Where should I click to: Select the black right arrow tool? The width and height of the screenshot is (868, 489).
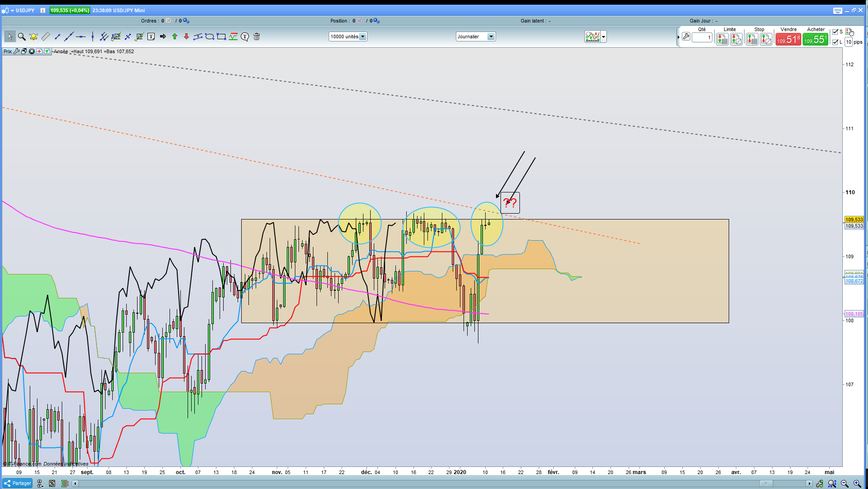coord(163,37)
